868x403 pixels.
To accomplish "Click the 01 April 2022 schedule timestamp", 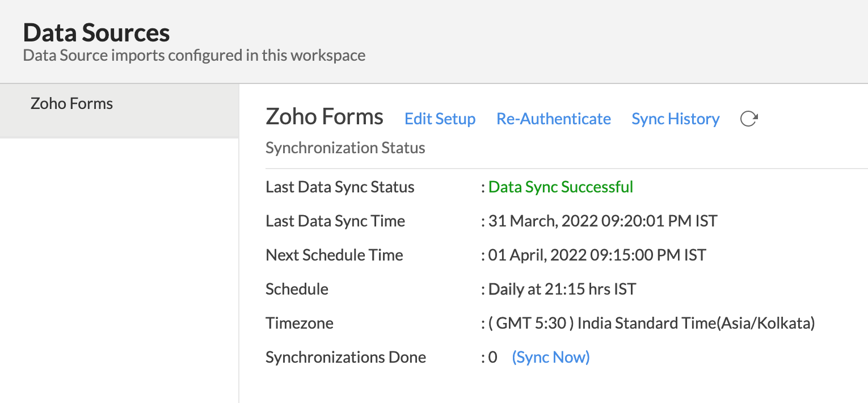I will point(597,255).
